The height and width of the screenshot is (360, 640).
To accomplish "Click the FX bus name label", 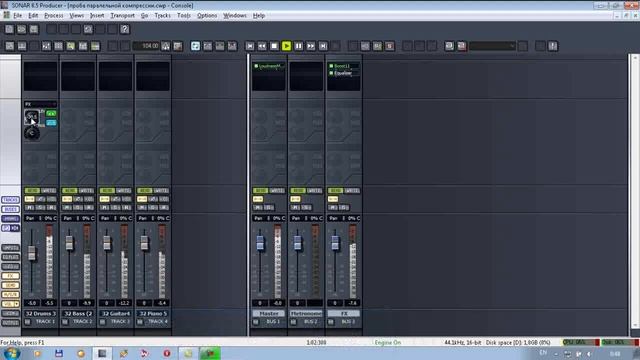I will pyautogui.click(x=344, y=313).
